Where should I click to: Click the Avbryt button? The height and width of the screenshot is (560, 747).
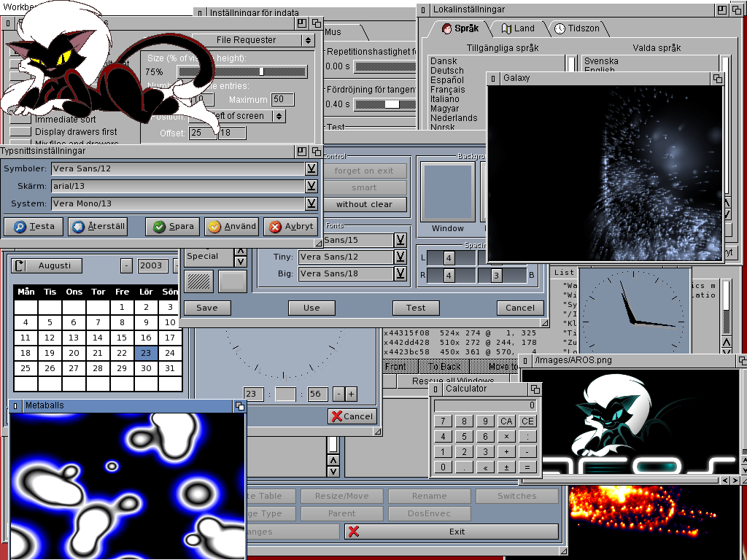click(290, 227)
